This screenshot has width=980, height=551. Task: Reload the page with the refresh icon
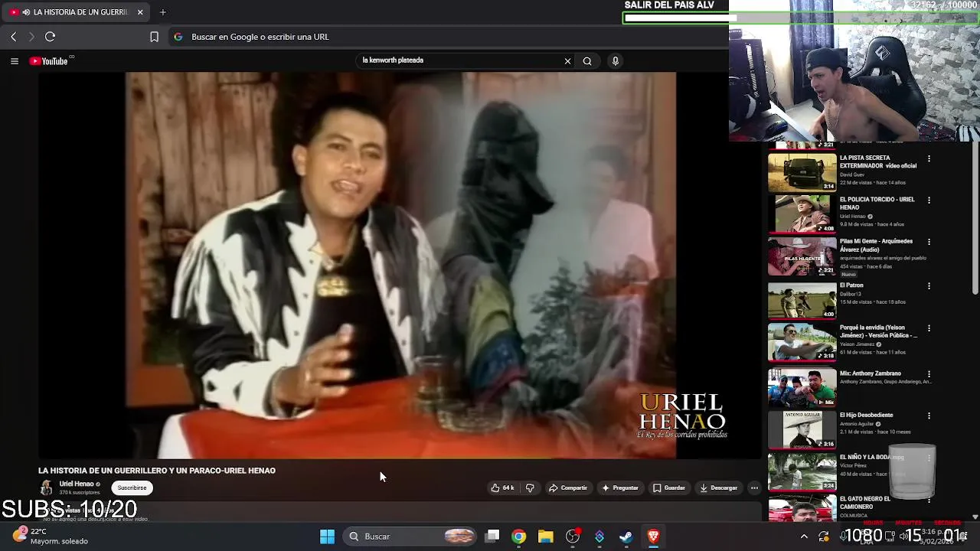(50, 37)
